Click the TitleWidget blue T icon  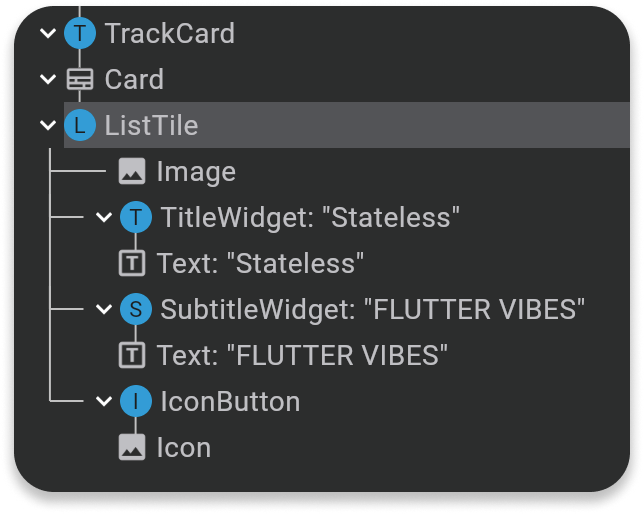coord(135,217)
